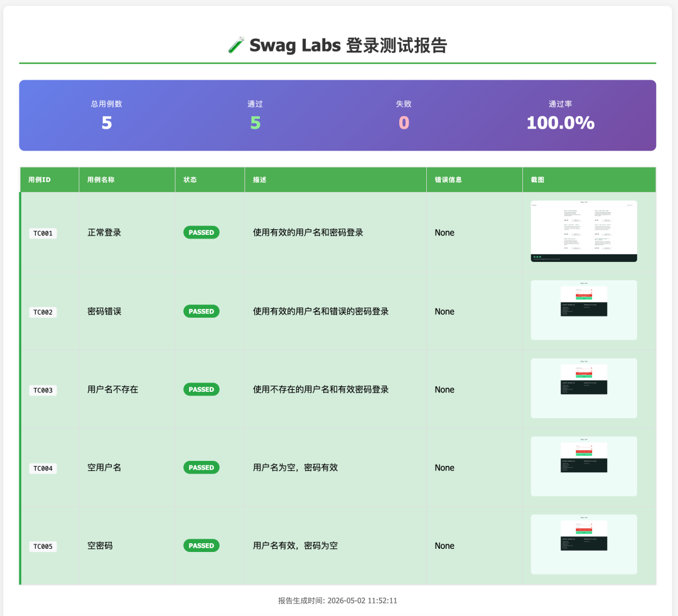Open the TC003 screenshot thumbnail
The width and height of the screenshot is (678, 616).
click(x=584, y=388)
